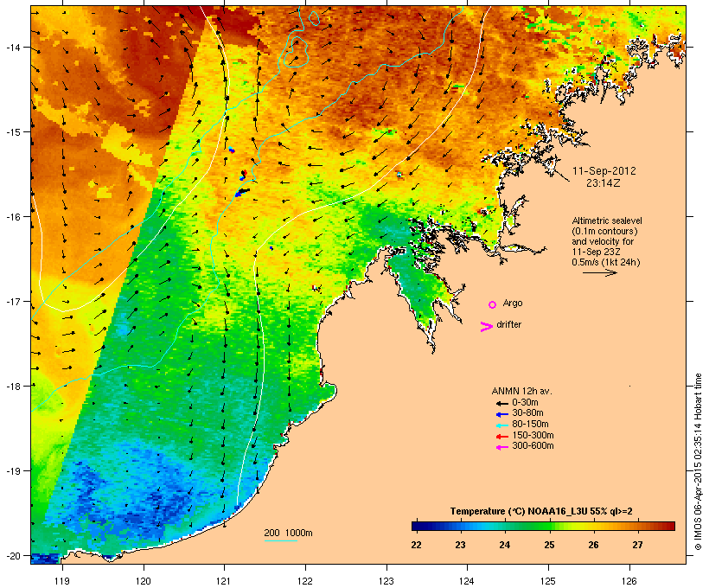Click the colorbar tick label '25'

[x=549, y=545]
